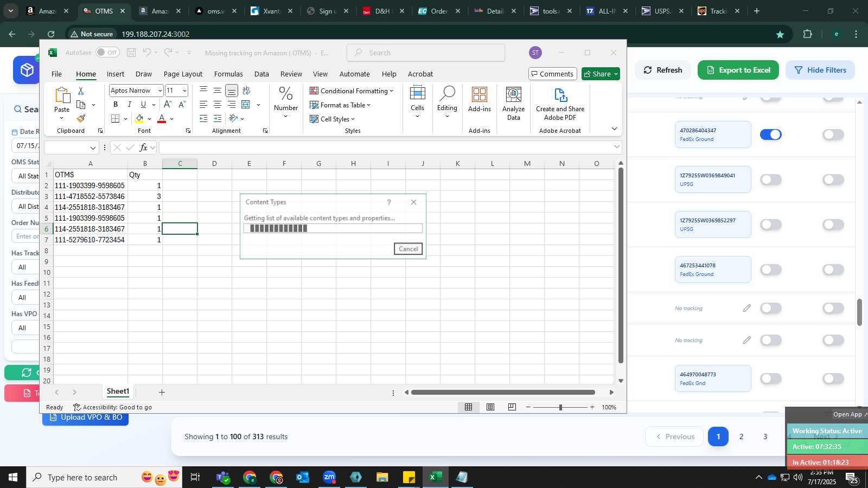Enable first toggle for 464970048773

tap(771, 378)
